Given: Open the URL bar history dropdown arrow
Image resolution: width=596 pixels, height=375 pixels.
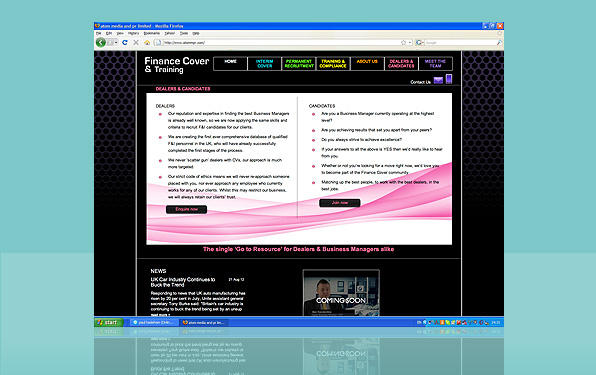Looking at the screenshot, I should point(410,43).
